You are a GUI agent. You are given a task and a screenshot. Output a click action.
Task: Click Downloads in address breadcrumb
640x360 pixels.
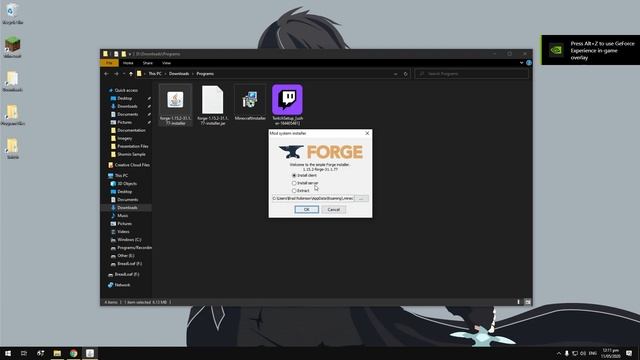point(179,74)
